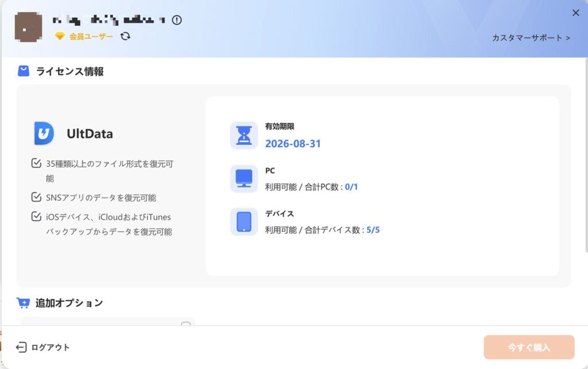This screenshot has width=588, height=369.
Task: Click the device count value 5/5
Action: pyautogui.click(x=373, y=230)
